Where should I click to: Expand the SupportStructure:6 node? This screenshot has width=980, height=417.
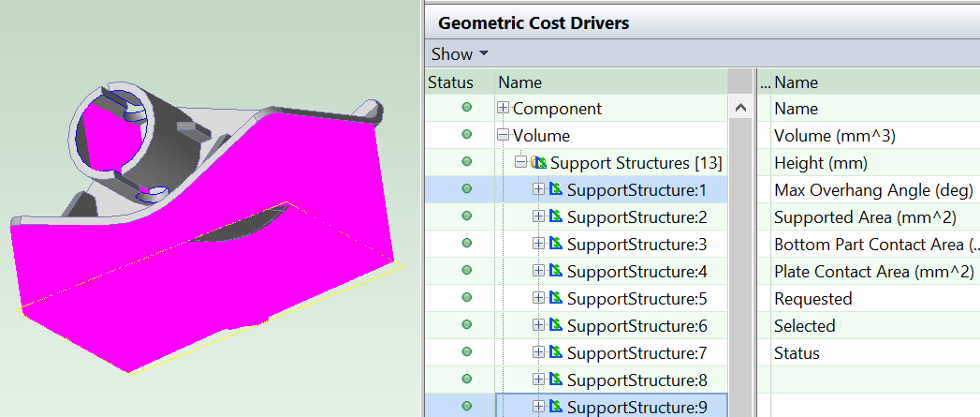coord(538,326)
